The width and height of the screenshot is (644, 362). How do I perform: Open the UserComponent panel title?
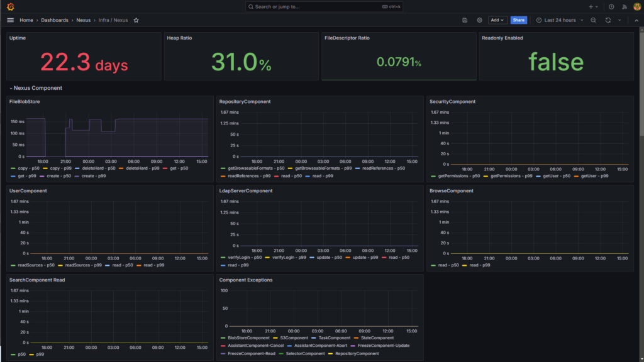click(28, 190)
